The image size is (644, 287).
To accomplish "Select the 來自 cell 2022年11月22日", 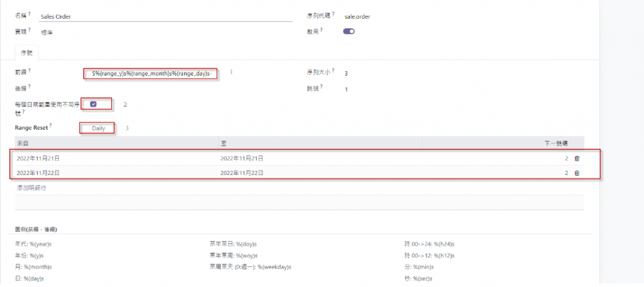I will [38, 173].
